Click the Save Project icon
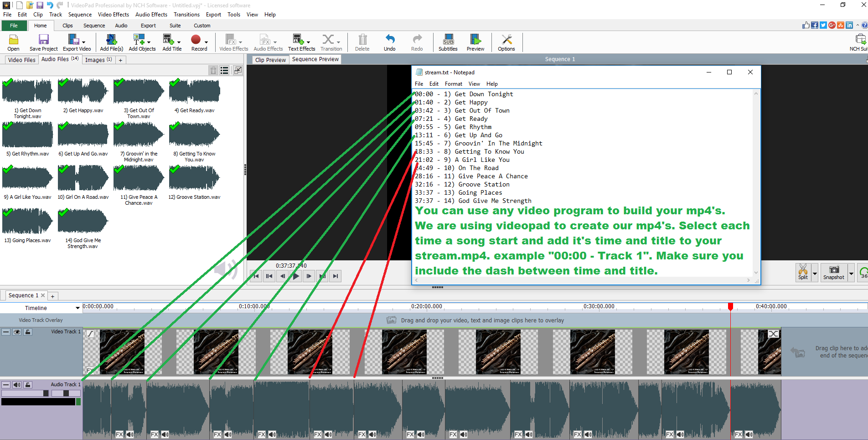This screenshot has width=868, height=440. [43, 40]
